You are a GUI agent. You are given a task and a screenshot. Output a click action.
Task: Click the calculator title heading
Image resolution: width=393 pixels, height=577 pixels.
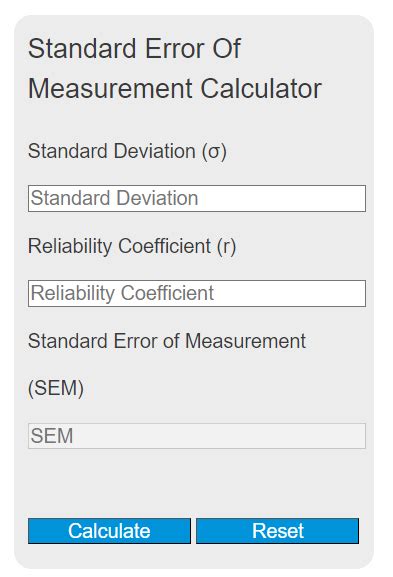pos(175,69)
